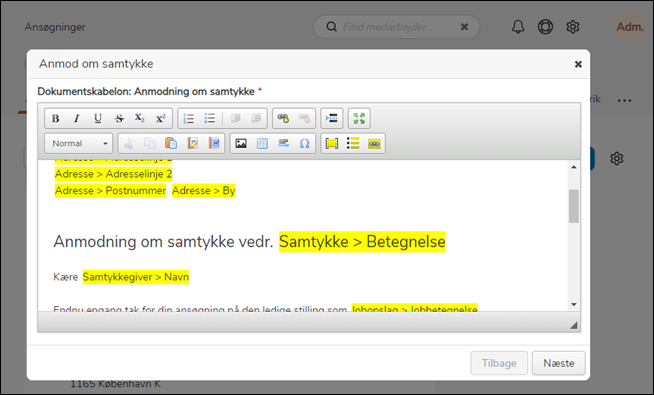Toggle italic text formatting
654x395 pixels.
point(77,119)
